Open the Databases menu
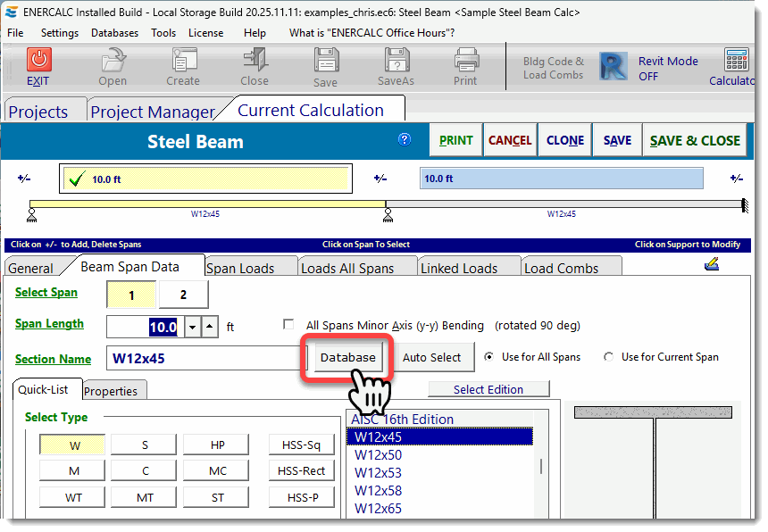Image resolution: width=768 pixels, height=532 pixels. (114, 32)
